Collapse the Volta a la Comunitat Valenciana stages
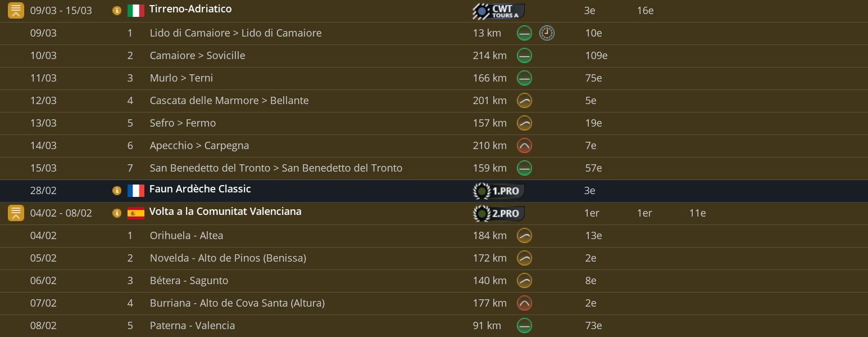868x337 pixels. [x=16, y=213]
